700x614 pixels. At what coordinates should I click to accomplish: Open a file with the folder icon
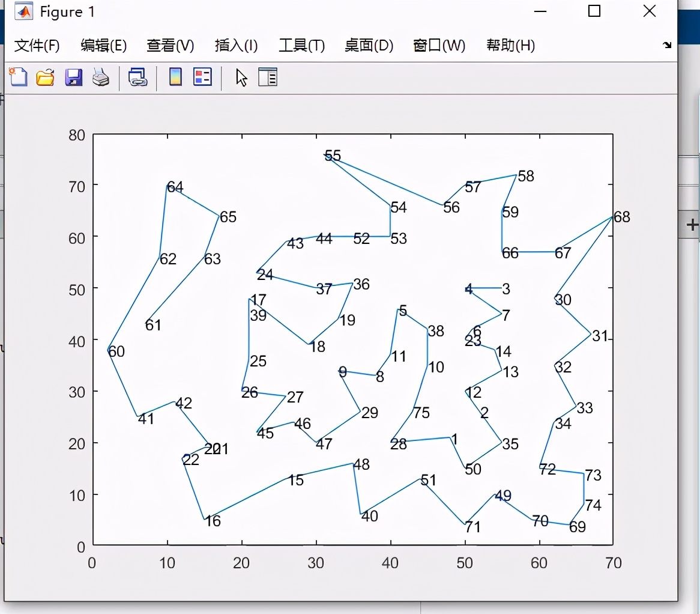coord(46,77)
